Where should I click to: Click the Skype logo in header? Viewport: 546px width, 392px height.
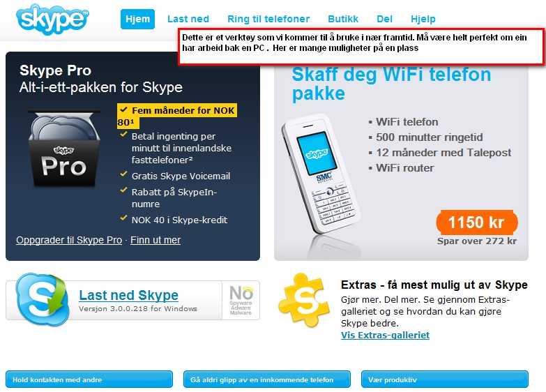pos(52,19)
